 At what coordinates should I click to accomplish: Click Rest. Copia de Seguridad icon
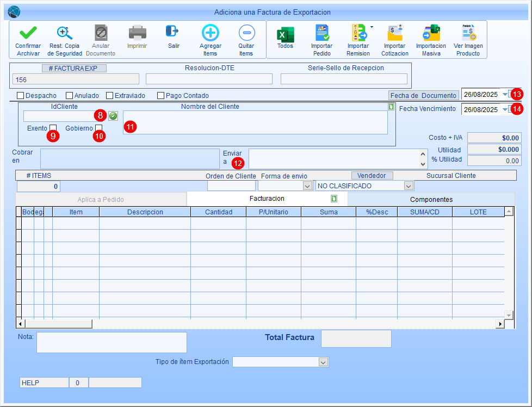pyautogui.click(x=65, y=33)
